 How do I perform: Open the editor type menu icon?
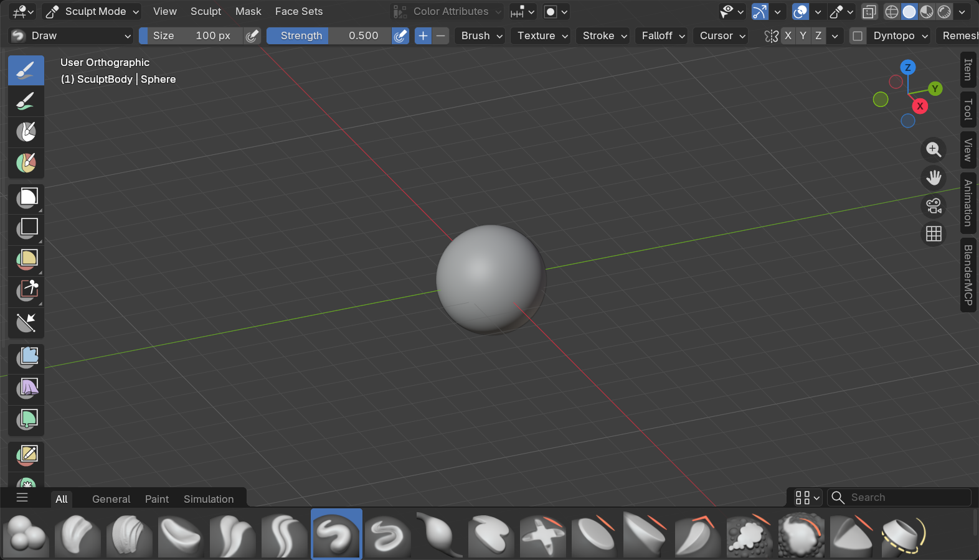click(x=24, y=11)
